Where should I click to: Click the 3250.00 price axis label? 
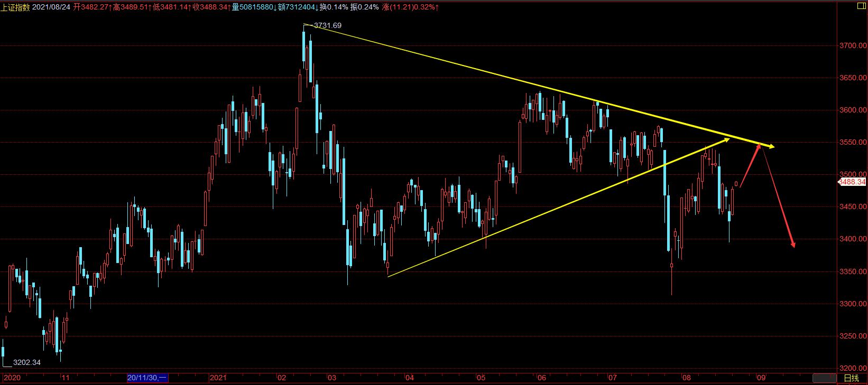(854, 336)
